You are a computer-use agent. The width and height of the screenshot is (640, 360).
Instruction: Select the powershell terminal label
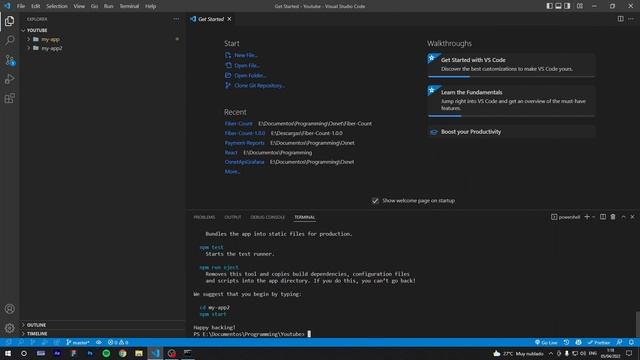click(x=565, y=217)
